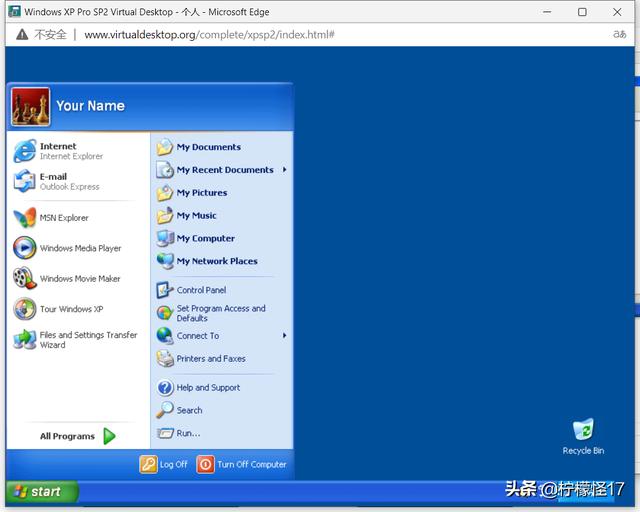
Task: Click the MSN Explorer text label
Action: 64,218
